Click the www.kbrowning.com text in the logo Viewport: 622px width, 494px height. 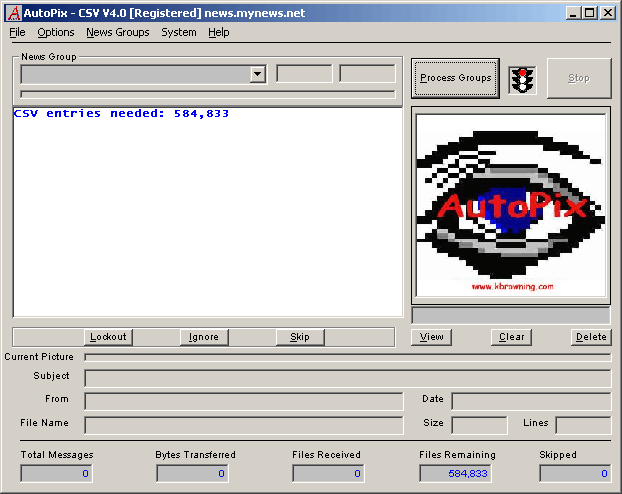pyautogui.click(x=512, y=286)
